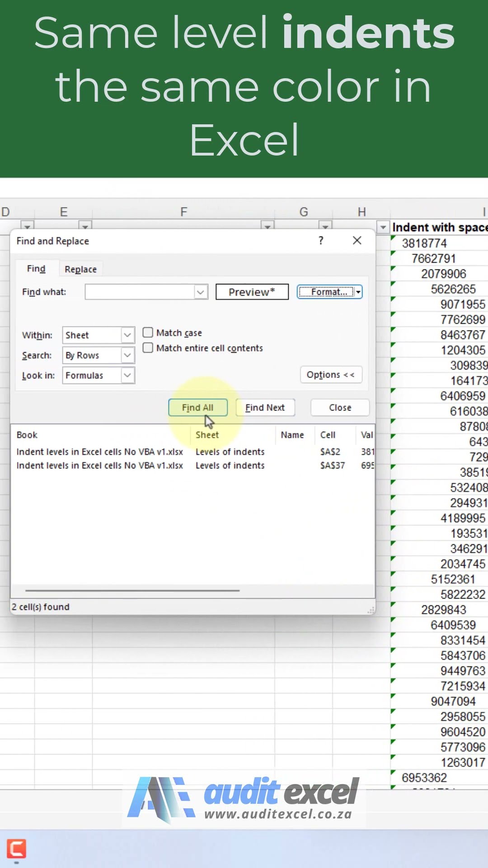488x868 pixels.
Task: Select cell containing 8463767
Action: 439,335
